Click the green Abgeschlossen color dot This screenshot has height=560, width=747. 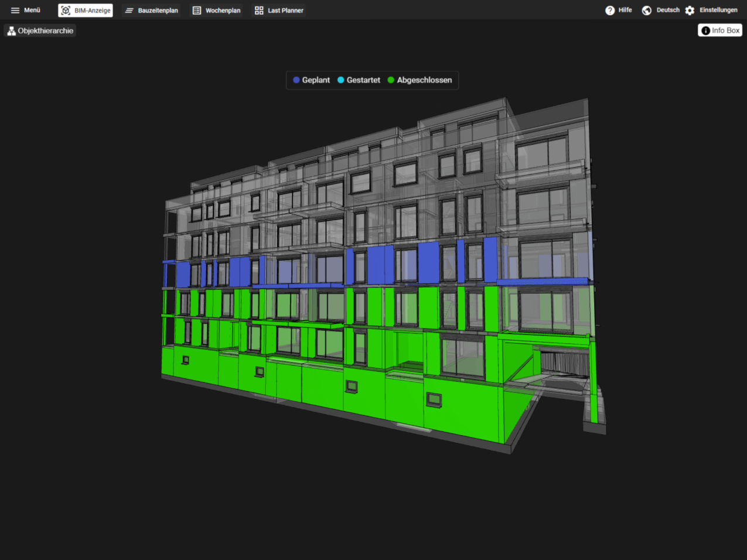(x=390, y=80)
